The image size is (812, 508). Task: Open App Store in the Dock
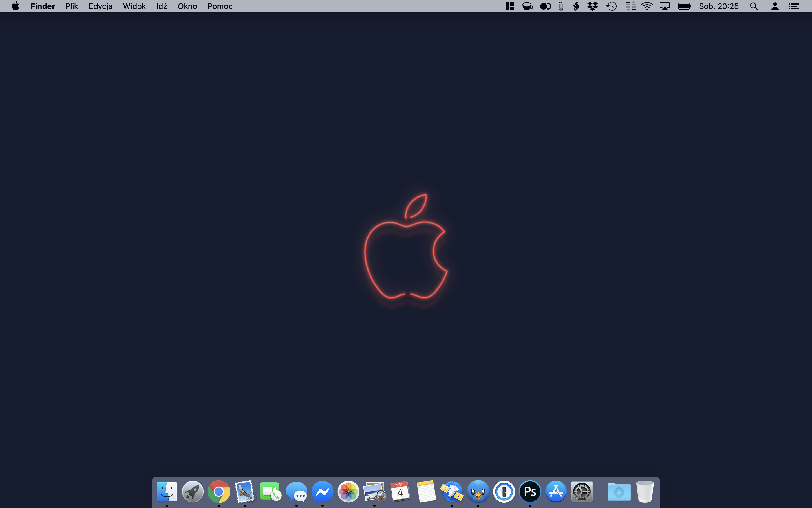click(556, 492)
